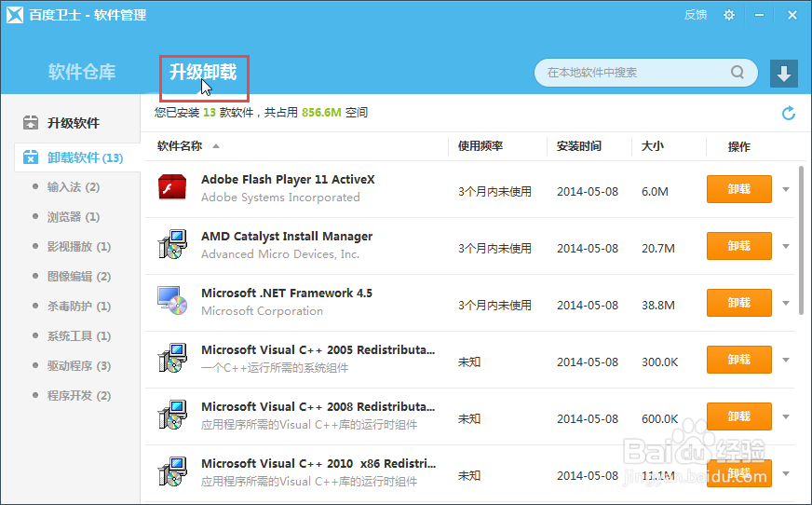
Task: Click the 38.8M size value
Action: [x=658, y=305]
